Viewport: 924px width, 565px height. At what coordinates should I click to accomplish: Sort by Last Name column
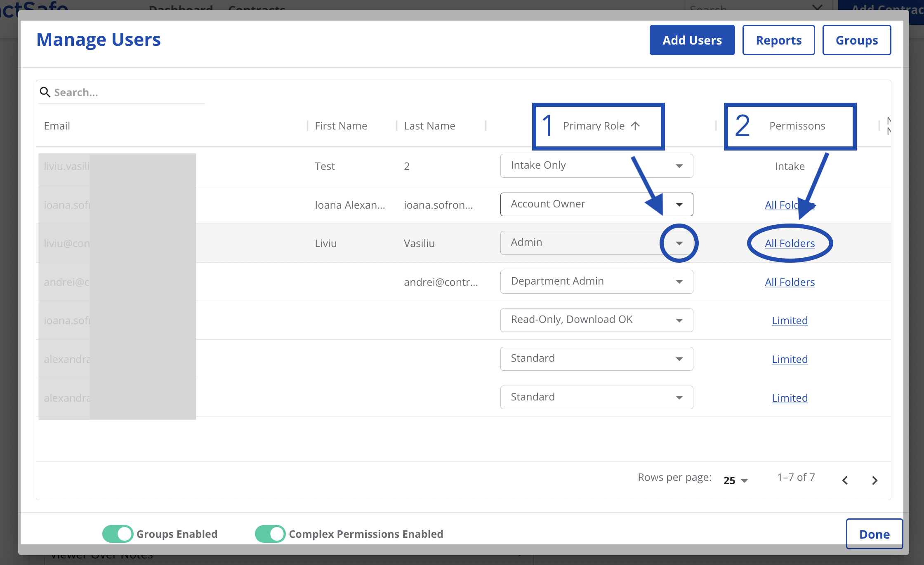[x=429, y=126]
